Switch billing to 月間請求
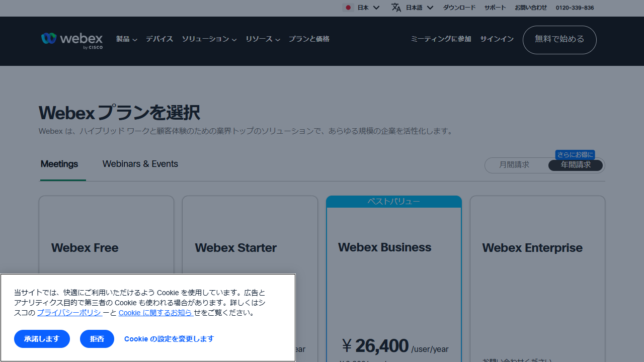 (x=514, y=165)
